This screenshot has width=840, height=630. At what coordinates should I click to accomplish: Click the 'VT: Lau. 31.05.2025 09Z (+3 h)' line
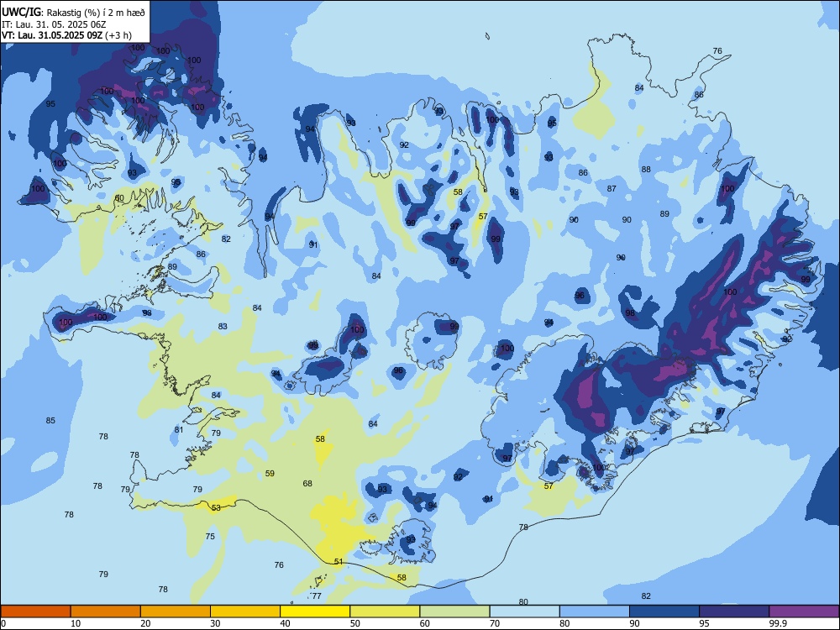tap(66, 35)
